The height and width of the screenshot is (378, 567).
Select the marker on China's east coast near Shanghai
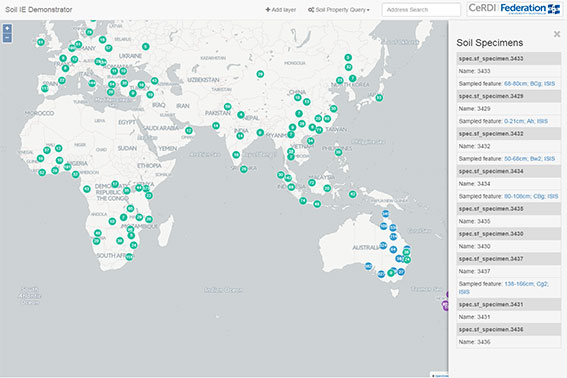(x=333, y=109)
